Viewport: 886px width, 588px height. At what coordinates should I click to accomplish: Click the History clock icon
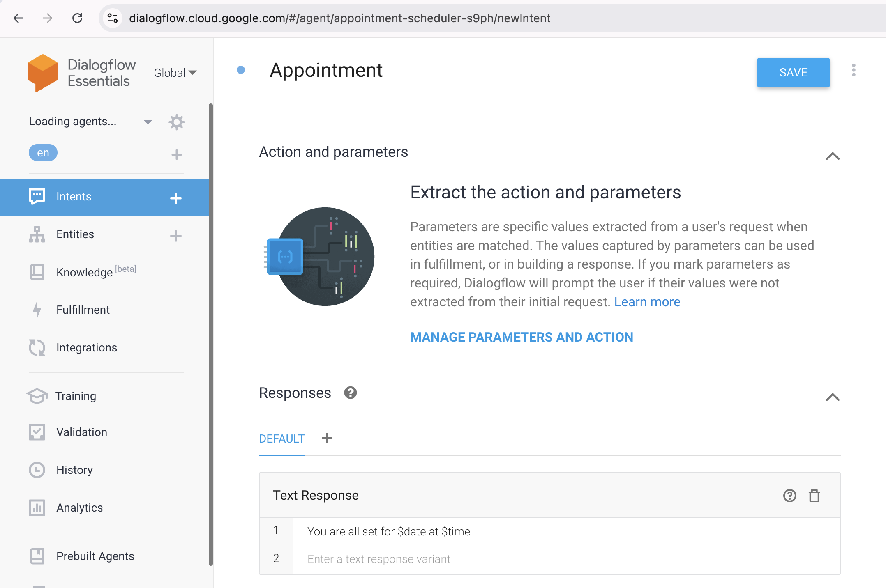point(36,470)
